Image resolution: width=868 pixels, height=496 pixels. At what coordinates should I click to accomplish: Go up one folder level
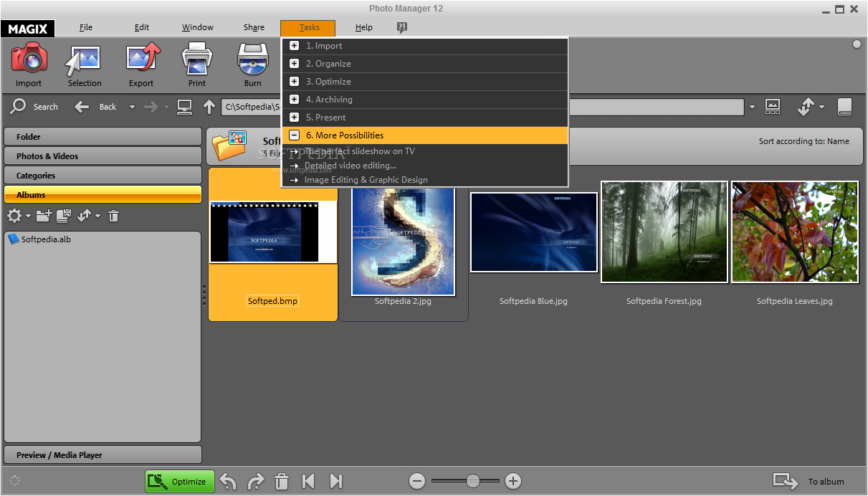[209, 107]
